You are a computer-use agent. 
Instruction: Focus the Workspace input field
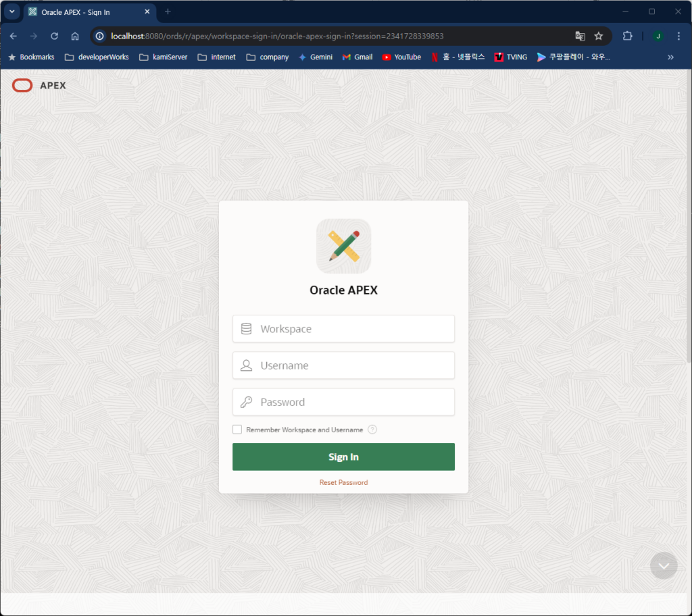[343, 329]
